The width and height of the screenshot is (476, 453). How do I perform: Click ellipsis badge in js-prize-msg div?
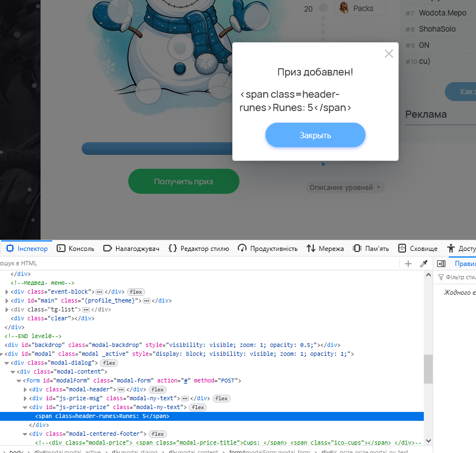(185, 399)
